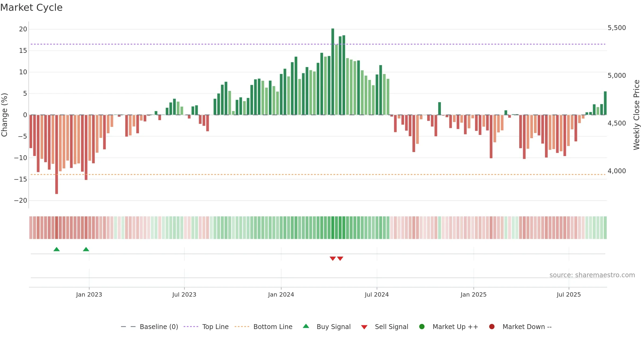The height and width of the screenshot is (362, 644).
Task: Click the Jan 2024 axis label
Action: click(281, 295)
